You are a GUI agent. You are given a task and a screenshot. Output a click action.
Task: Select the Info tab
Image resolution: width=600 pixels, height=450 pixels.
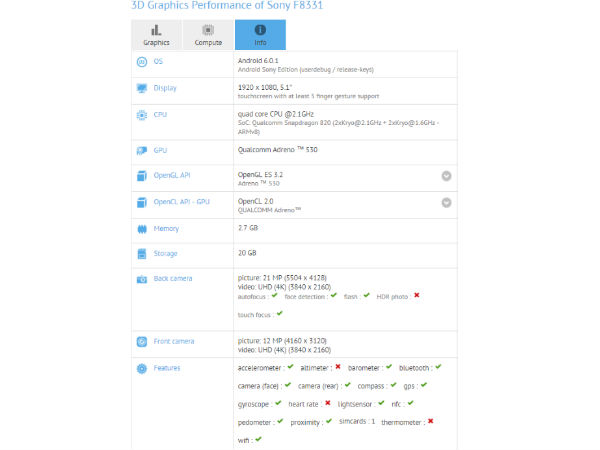tap(260, 34)
